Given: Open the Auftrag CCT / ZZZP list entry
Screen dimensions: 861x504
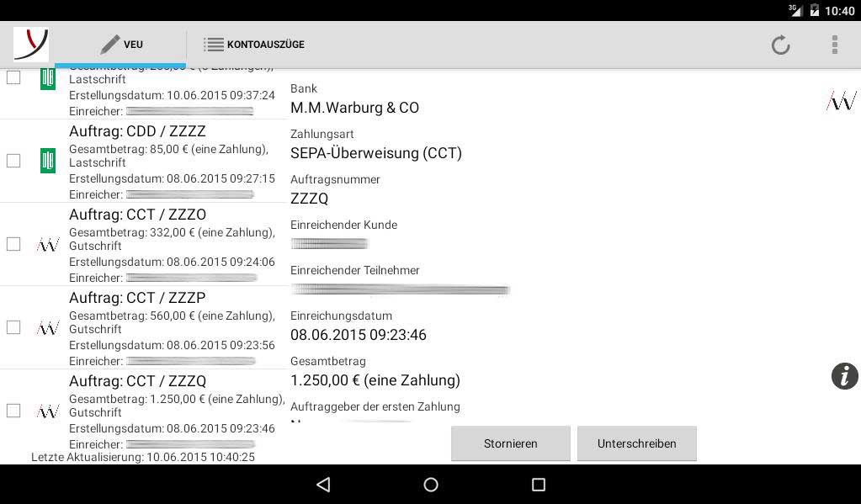Looking at the screenshot, I should click(144, 328).
